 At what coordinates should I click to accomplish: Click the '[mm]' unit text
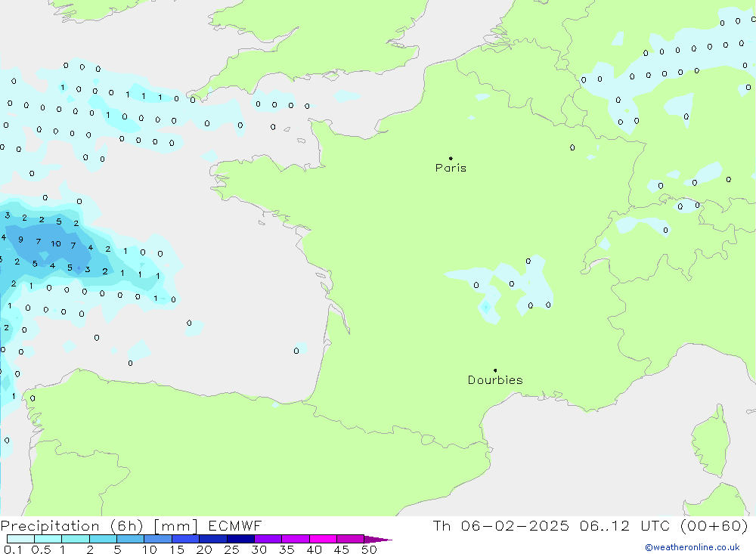coord(175,525)
